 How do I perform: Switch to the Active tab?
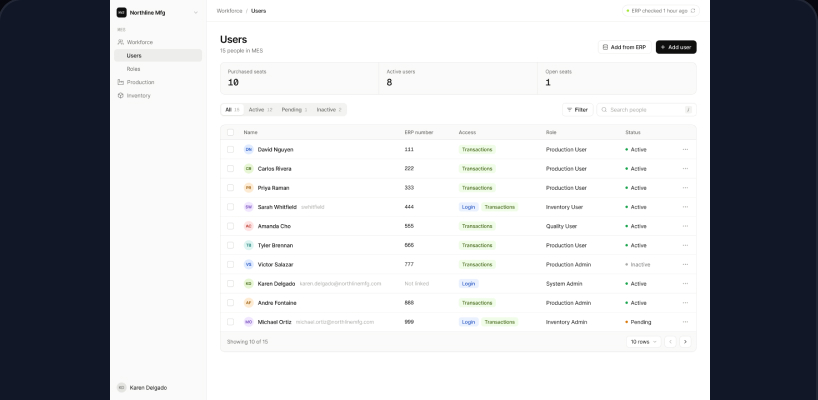[260, 110]
